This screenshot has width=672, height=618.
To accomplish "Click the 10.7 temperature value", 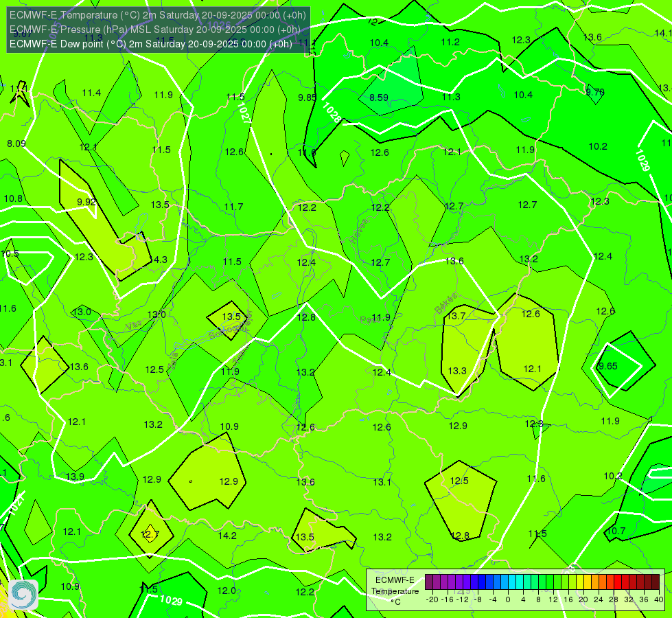I will pos(616,531).
